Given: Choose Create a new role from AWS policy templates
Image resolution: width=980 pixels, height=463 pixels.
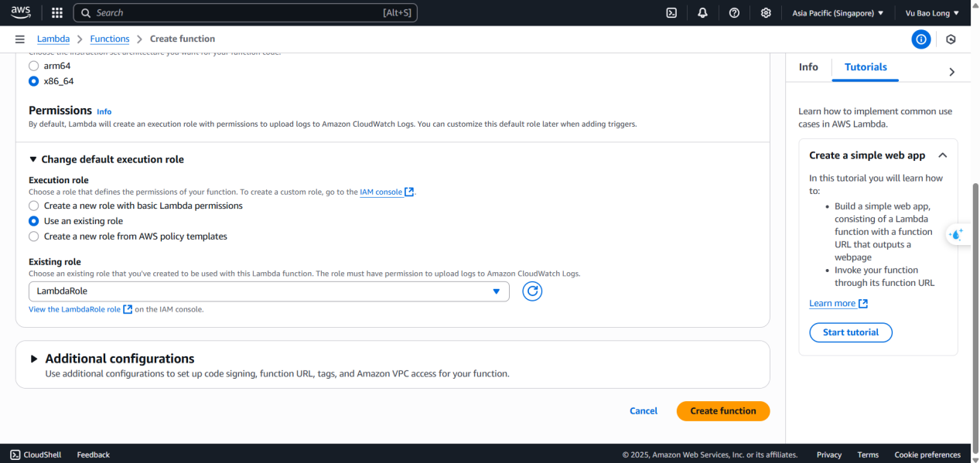Looking at the screenshot, I should tap(33, 237).
